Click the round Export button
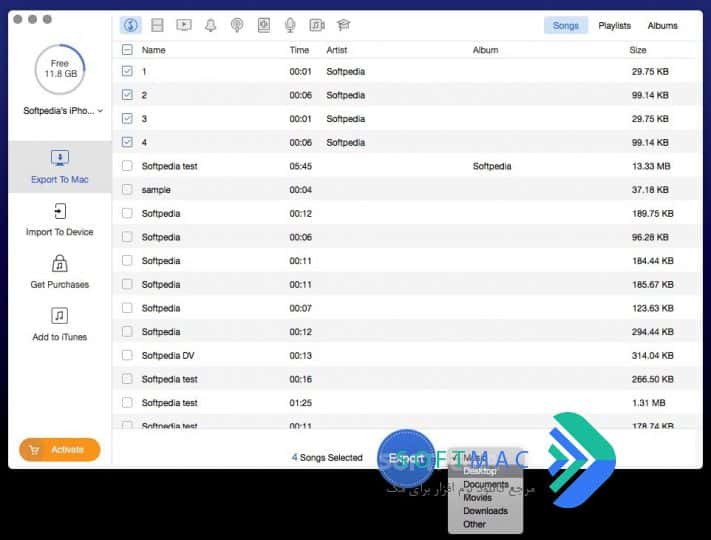Viewport: 711px width, 540px height. [406, 458]
